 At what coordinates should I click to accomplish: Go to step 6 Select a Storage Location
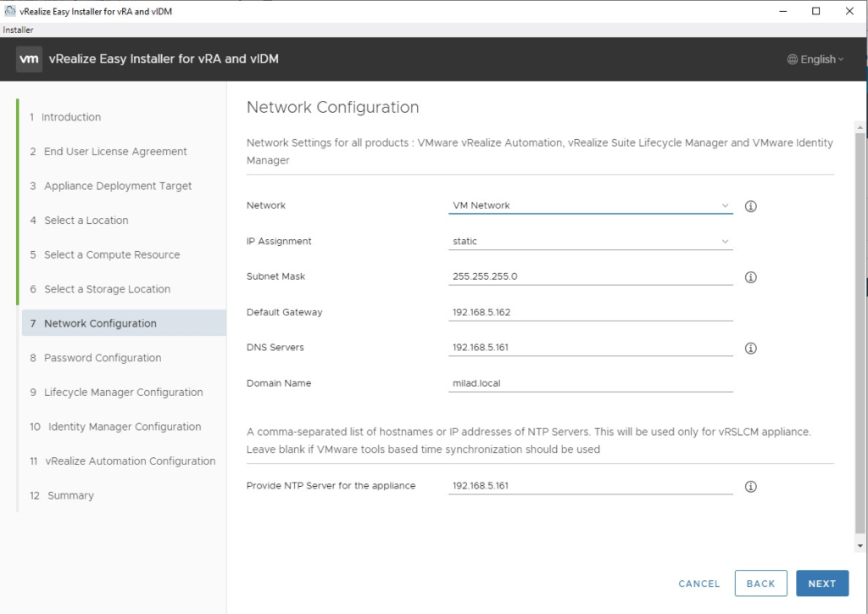tap(100, 289)
